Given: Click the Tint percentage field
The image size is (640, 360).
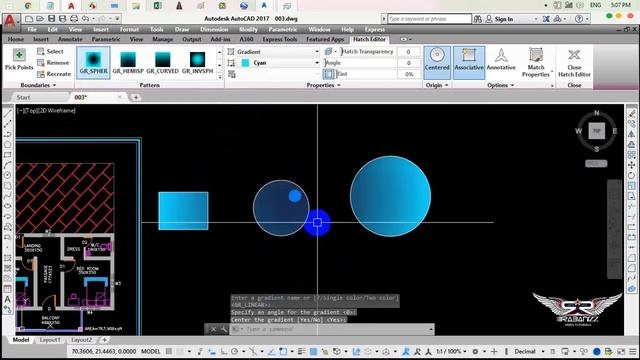Looking at the screenshot, I should coord(408,74).
